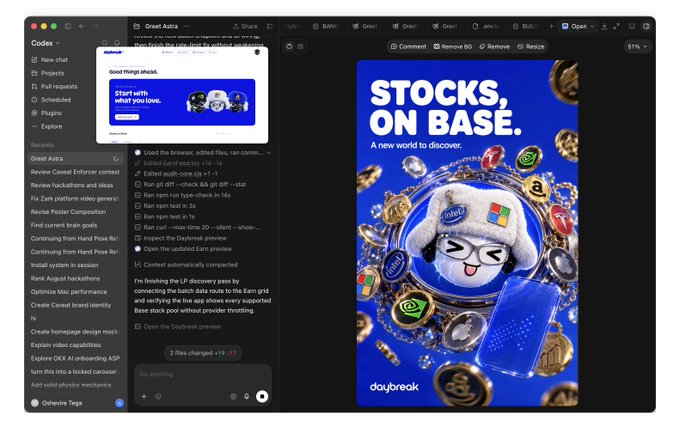
Task: Toggle the panel layout icon beside expand arrows
Action: 632,26
